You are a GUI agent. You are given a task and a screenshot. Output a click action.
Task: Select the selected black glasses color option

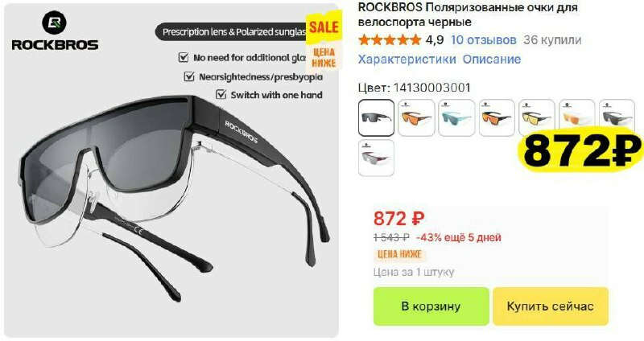click(x=376, y=117)
